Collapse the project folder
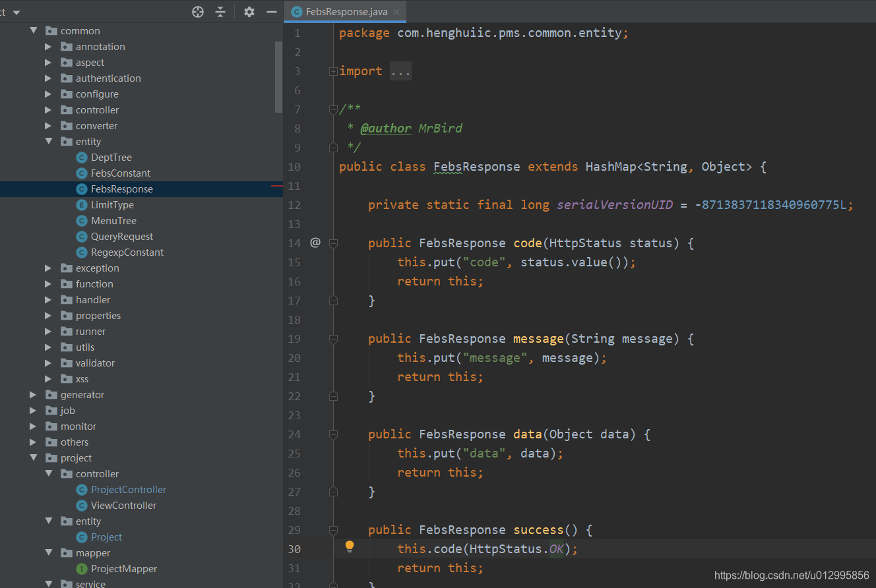Screen dimensions: 876x588 tap(33, 457)
